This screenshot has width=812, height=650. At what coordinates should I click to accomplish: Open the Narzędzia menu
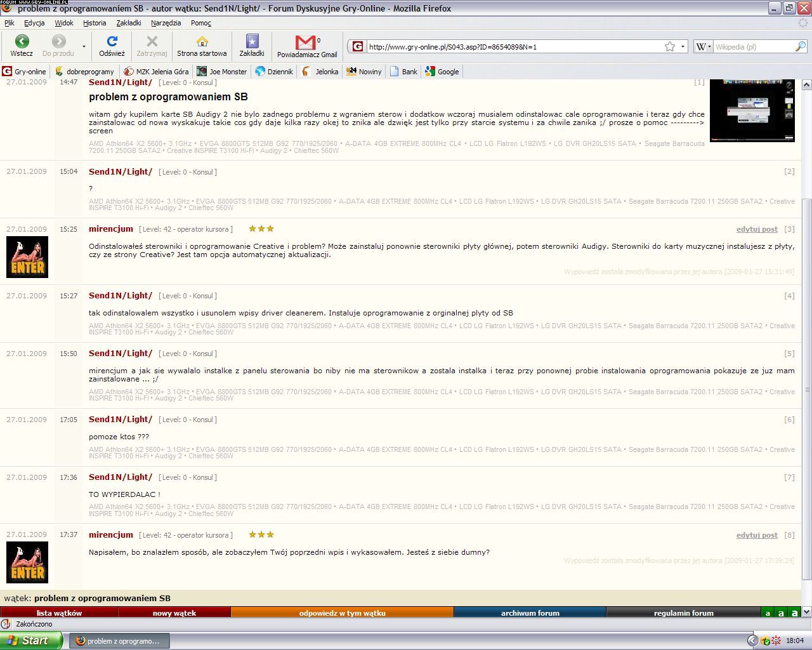click(166, 23)
